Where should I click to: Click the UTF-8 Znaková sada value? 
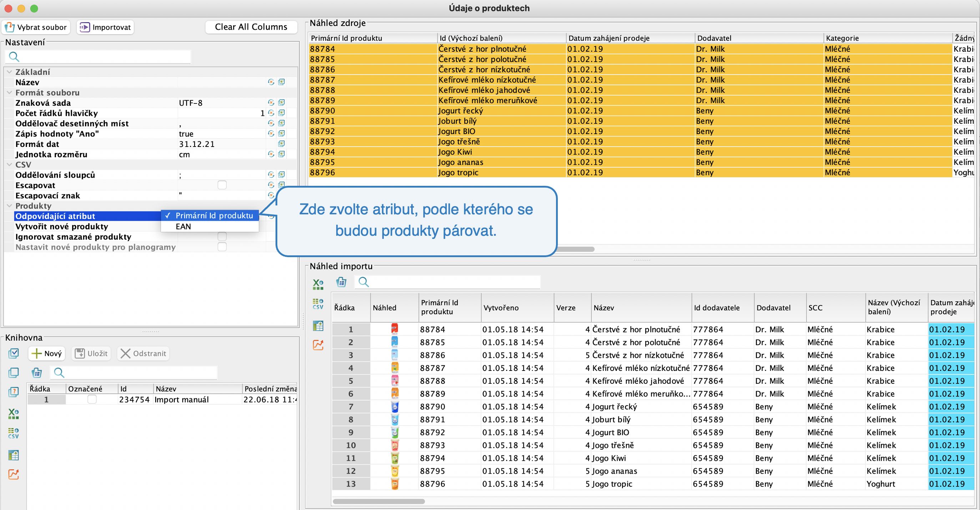[x=222, y=103]
